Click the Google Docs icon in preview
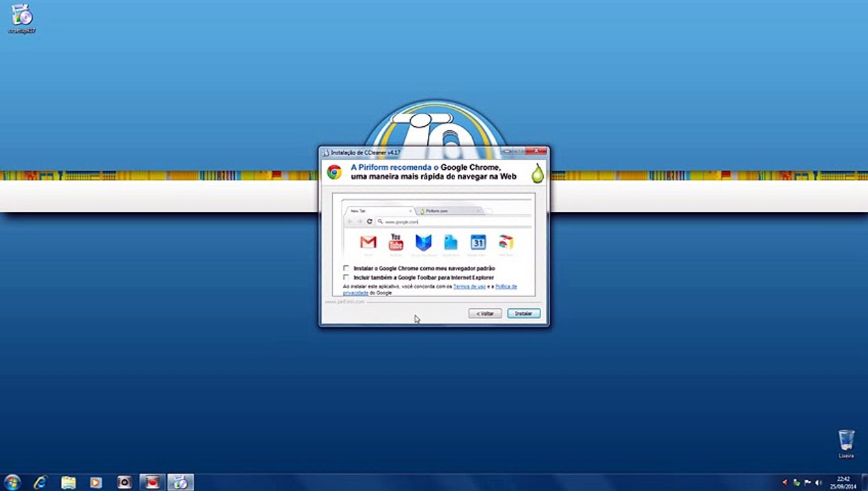This screenshot has width=868, height=491. pyautogui.click(x=450, y=242)
